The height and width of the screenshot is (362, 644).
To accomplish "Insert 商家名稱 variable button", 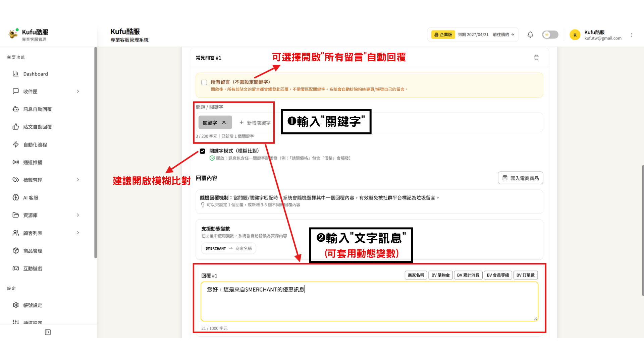I will [x=416, y=275].
